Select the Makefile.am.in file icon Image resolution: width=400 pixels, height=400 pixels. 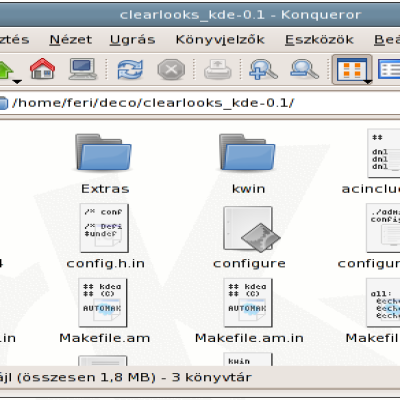(x=248, y=303)
